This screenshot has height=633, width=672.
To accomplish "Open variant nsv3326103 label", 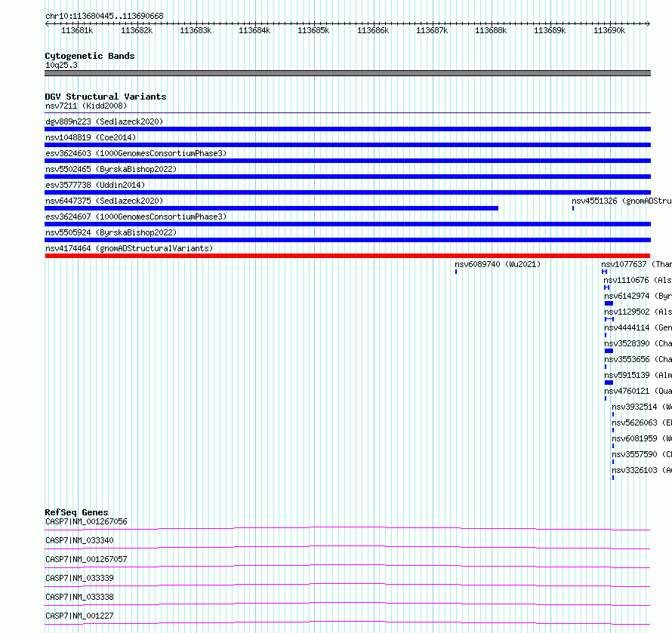I will tap(642, 470).
